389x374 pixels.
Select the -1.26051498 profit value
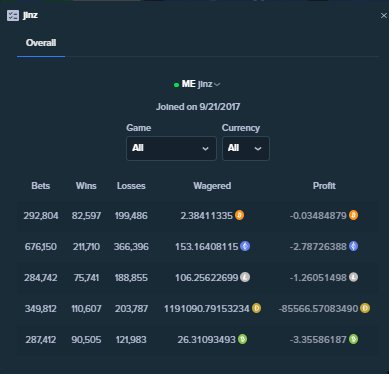[318, 278]
